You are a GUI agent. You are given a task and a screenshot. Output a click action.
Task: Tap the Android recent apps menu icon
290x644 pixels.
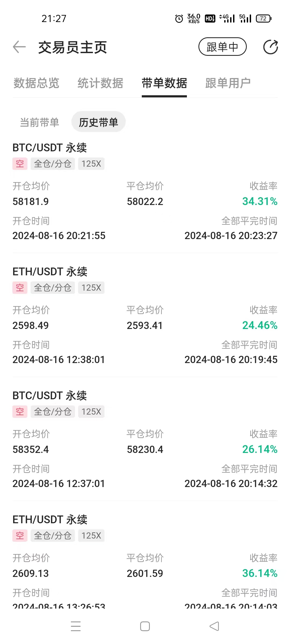tap(76, 626)
